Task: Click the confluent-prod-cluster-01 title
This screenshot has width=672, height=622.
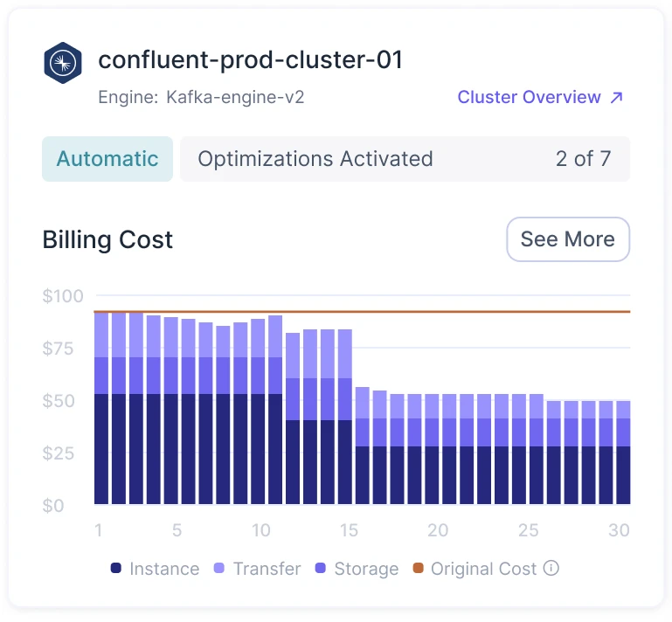Action: (251, 59)
